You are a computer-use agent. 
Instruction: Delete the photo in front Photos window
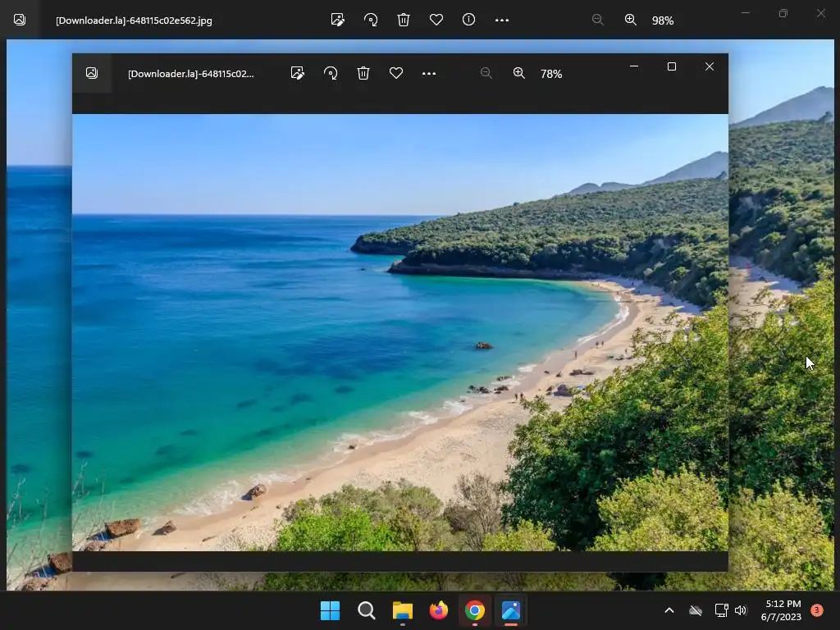(363, 73)
